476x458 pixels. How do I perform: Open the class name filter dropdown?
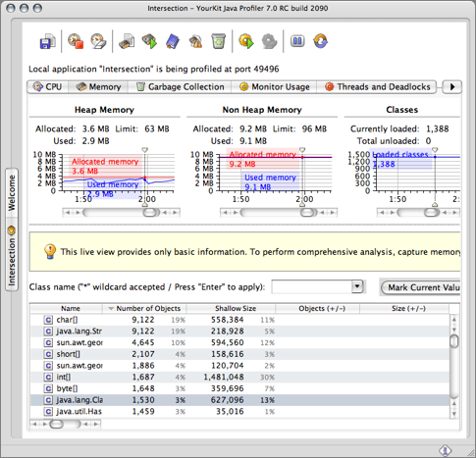point(357,286)
